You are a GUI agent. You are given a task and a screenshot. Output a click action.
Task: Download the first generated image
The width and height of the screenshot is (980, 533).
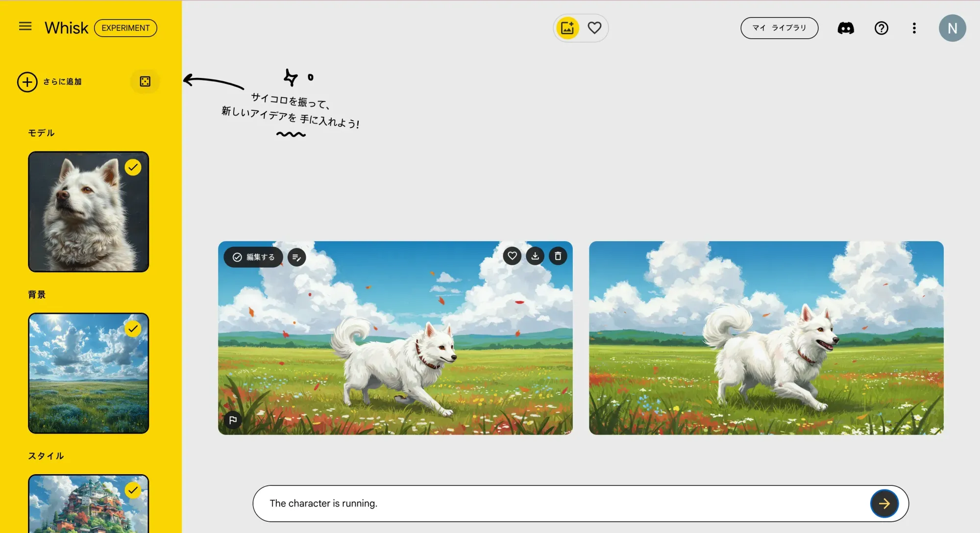(x=535, y=255)
